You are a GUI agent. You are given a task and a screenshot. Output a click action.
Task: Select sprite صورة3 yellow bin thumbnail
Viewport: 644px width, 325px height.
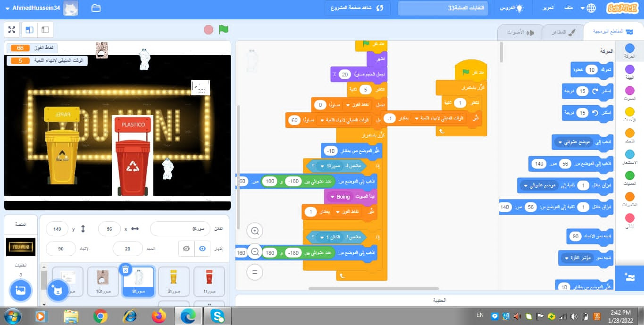point(174,282)
